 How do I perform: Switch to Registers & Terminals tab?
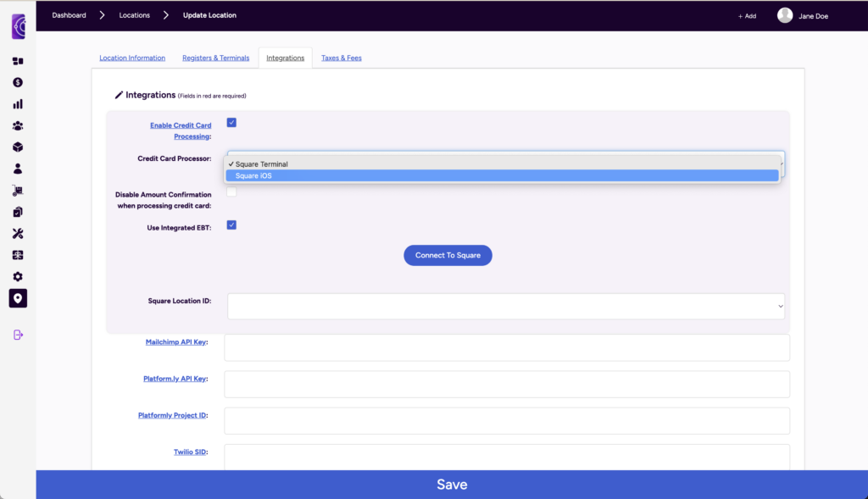pyautogui.click(x=216, y=58)
